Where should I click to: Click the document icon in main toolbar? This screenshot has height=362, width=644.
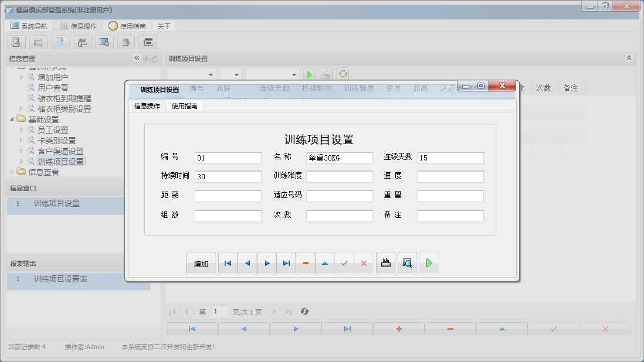click(60, 42)
